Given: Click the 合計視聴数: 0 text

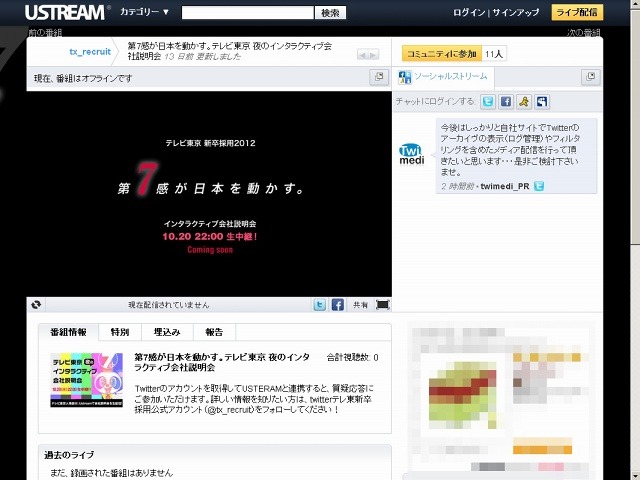Looking at the screenshot, I should [352, 358].
